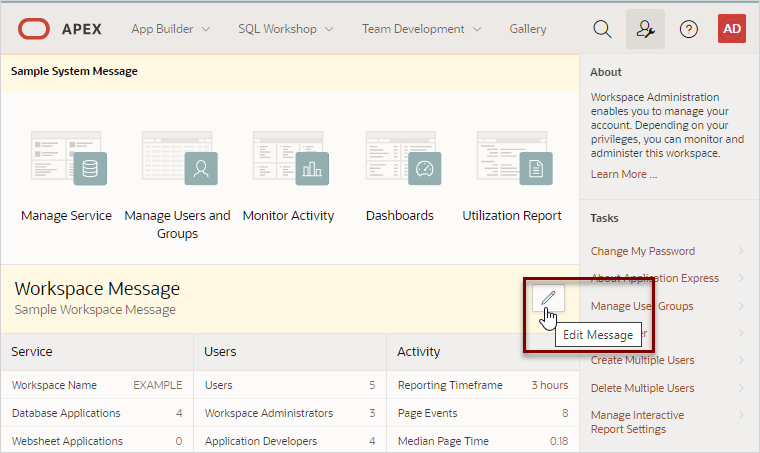Screen dimensions: 760x453
Task: Open Manage Interactive Report Settings task
Action: [637, 422]
